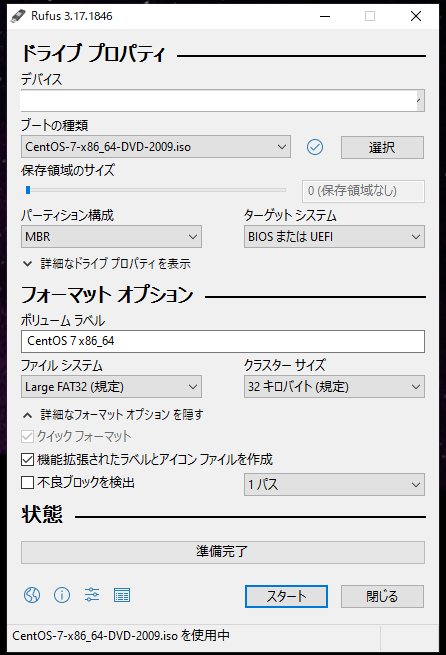Screen dimensions: 446x655
Task: Show the Rufus about info icon
Action: [x=62, y=594]
